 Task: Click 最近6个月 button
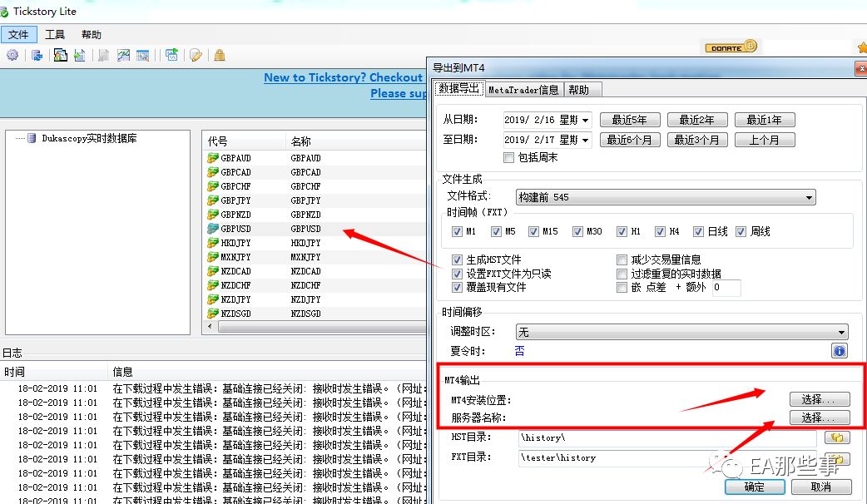click(x=630, y=140)
